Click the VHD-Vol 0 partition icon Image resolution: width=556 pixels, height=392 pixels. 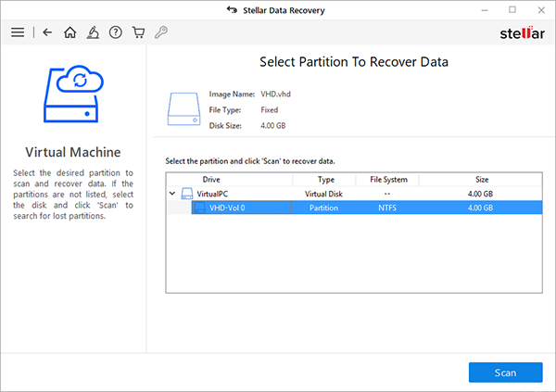tap(199, 208)
